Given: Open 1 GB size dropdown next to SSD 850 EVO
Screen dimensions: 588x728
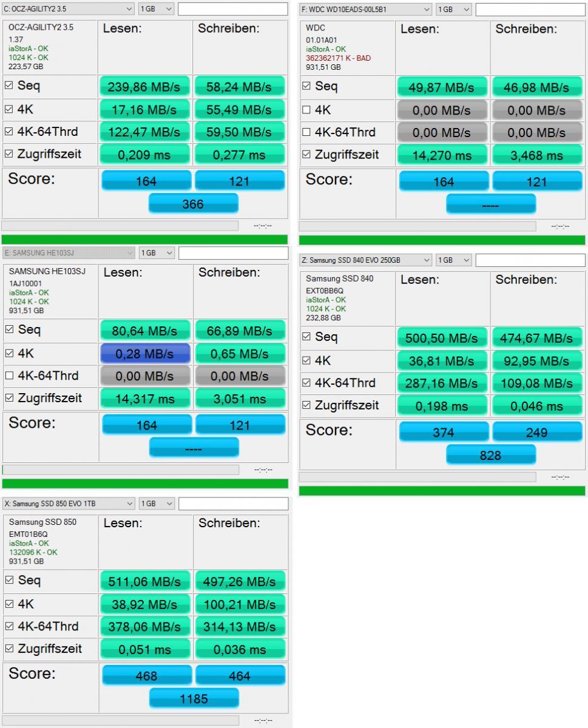Looking at the screenshot, I should click(x=157, y=504).
